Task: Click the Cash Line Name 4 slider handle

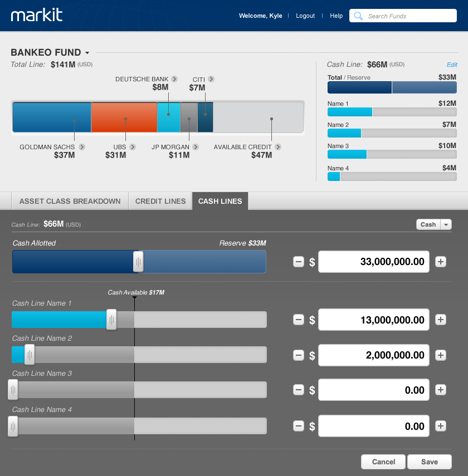Action: click(x=13, y=426)
